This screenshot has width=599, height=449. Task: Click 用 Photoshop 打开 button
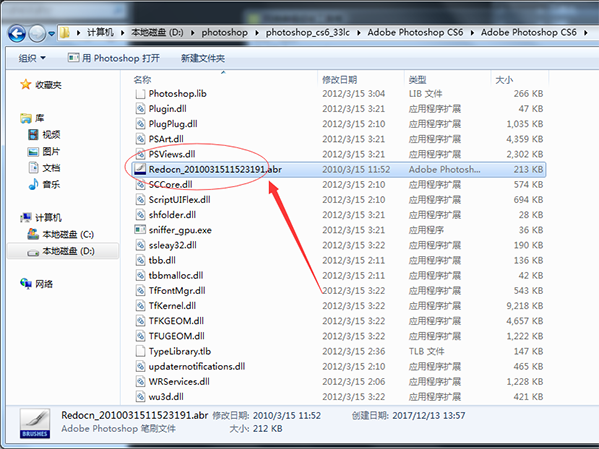tap(114, 58)
